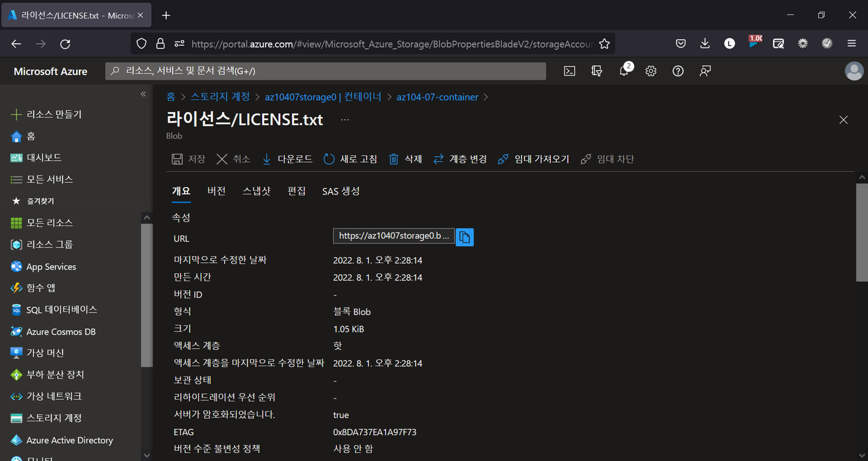Image resolution: width=868 pixels, height=461 pixels.
Task: Click az10407storage0 | 컨테이너 breadcrumb
Action: pyautogui.click(x=323, y=97)
